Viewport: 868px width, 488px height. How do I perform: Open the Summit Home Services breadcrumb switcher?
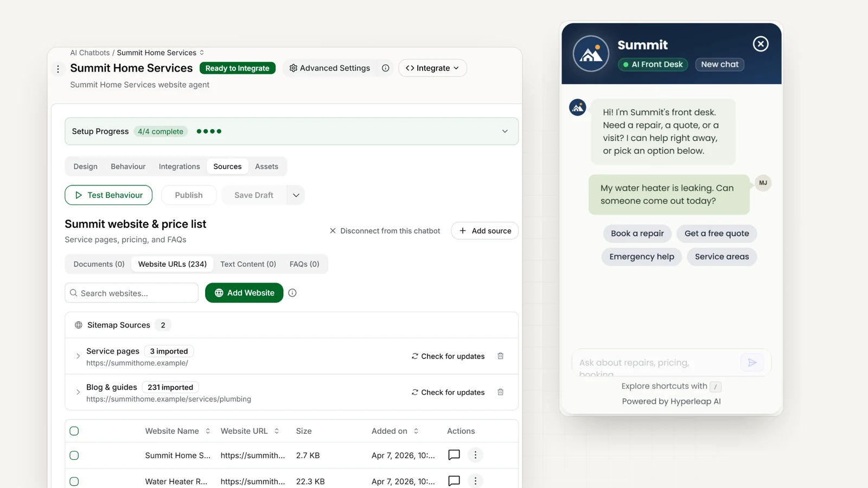point(202,53)
